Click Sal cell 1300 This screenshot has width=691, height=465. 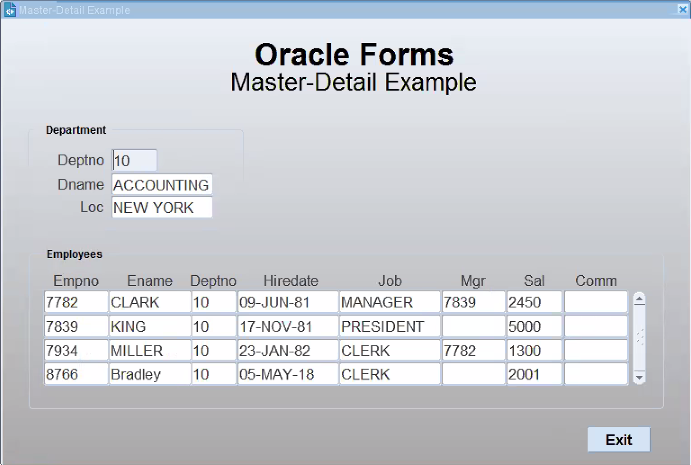(x=535, y=350)
